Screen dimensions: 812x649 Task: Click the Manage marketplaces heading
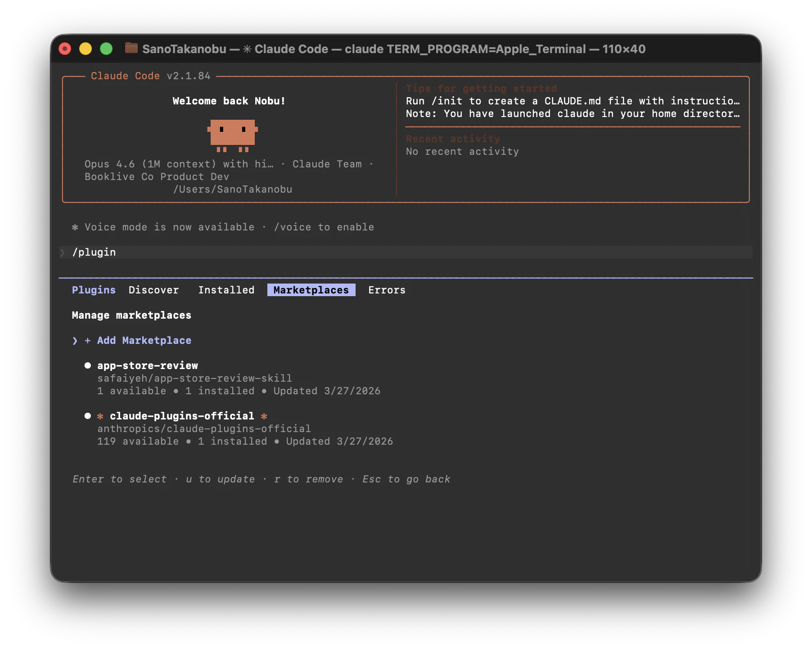131,315
